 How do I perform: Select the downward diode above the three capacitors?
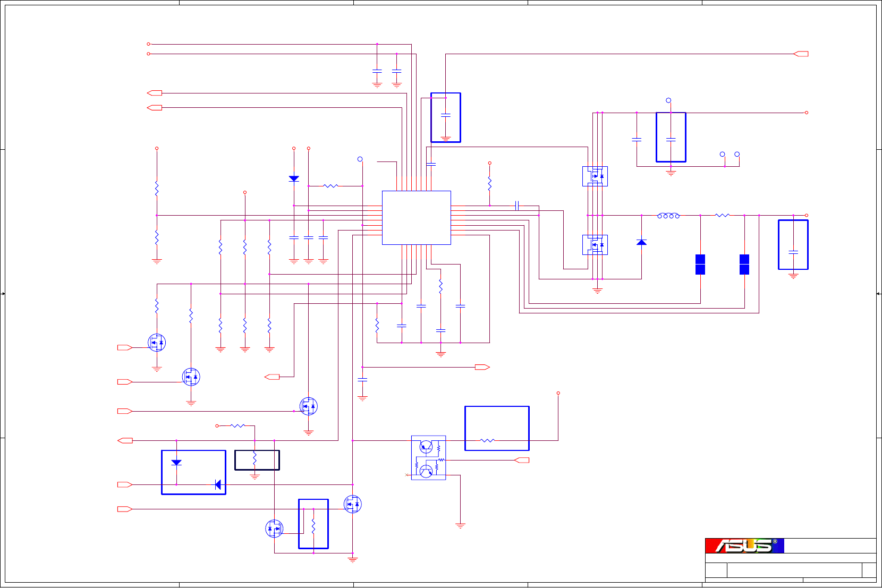pyautogui.click(x=294, y=179)
